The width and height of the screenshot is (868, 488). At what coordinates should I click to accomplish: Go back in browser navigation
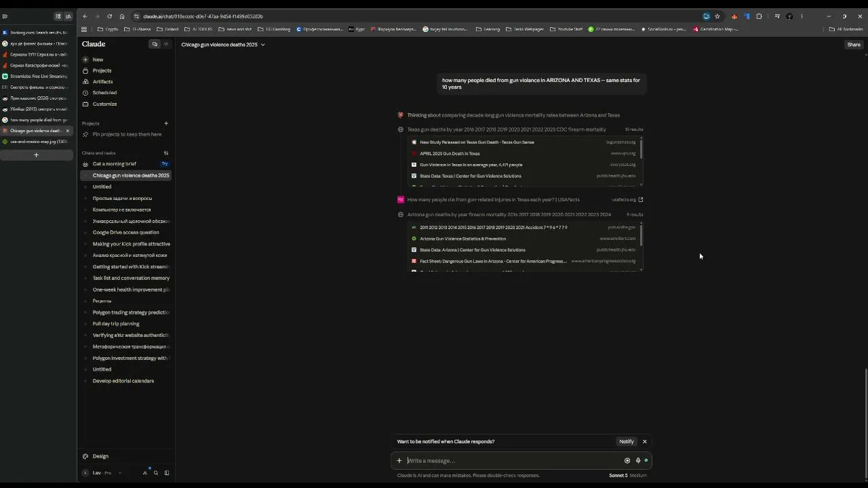[85, 16]
